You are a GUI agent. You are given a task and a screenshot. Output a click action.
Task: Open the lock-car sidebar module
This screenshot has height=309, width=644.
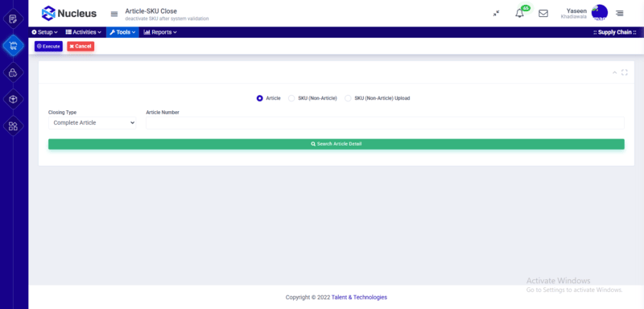click(x=13, y=72)
